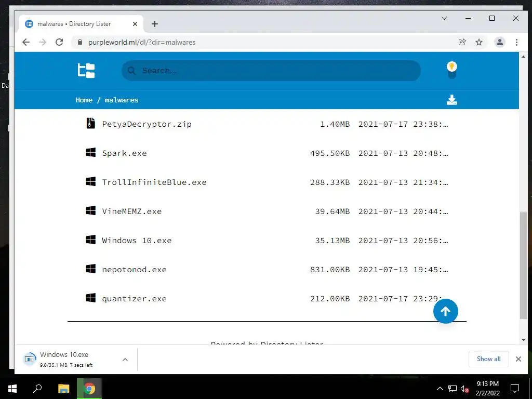532x399 pixels.
Task: Click browser back arrow
Action: (26, 42)
